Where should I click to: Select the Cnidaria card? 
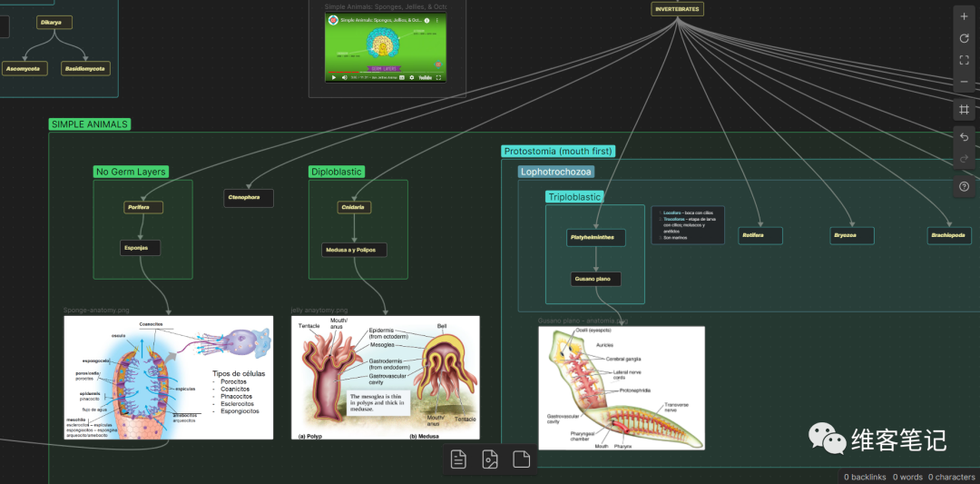coord(355,207)
